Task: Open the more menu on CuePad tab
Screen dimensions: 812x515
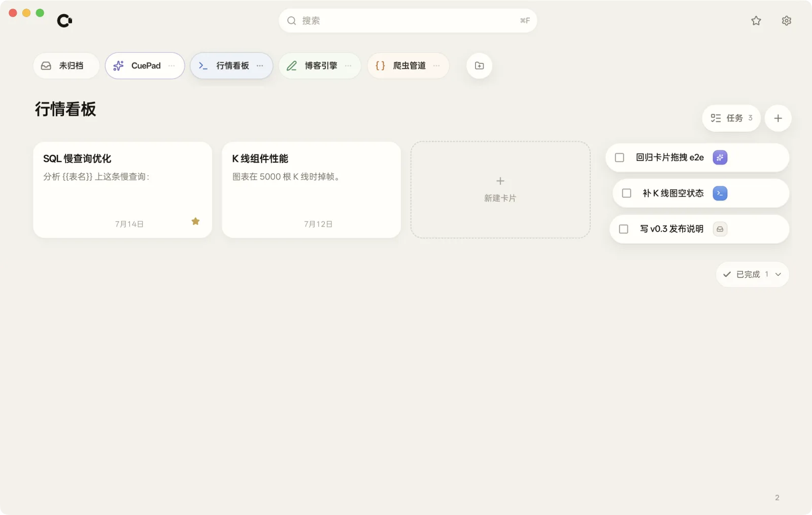Action: point(172,66)
